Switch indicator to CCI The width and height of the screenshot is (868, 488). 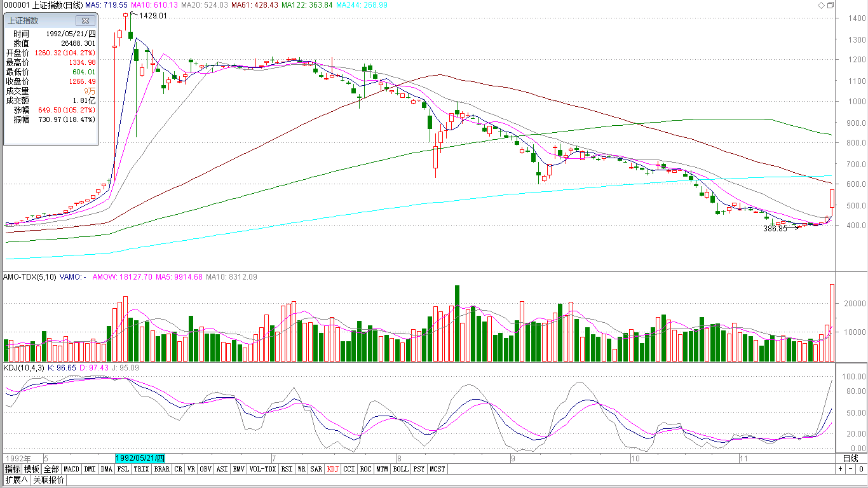pos(349,469)
